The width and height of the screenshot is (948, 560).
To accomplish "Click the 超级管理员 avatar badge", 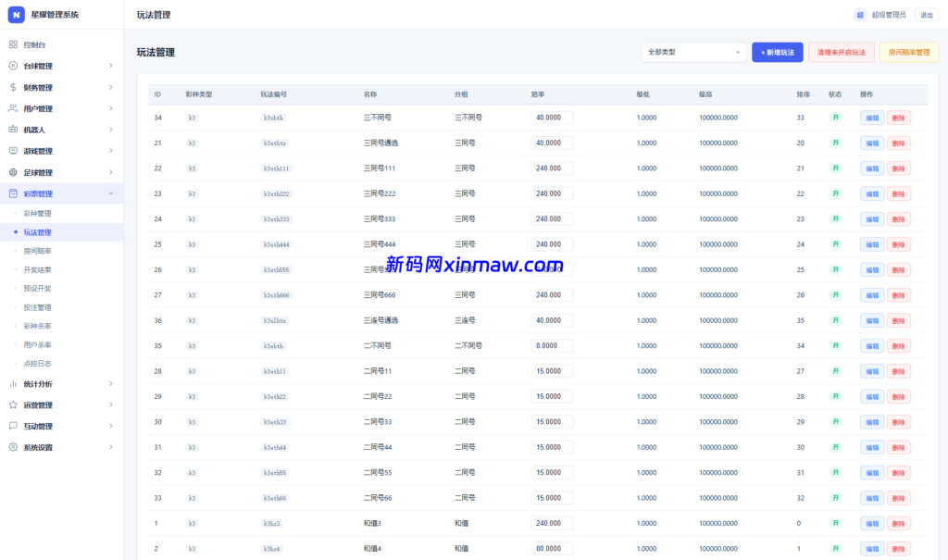I will tap(860, 15).
